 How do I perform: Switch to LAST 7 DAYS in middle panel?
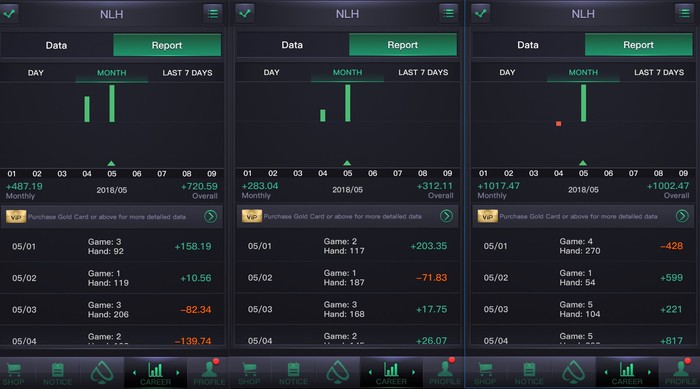click(x=423, y=72)
